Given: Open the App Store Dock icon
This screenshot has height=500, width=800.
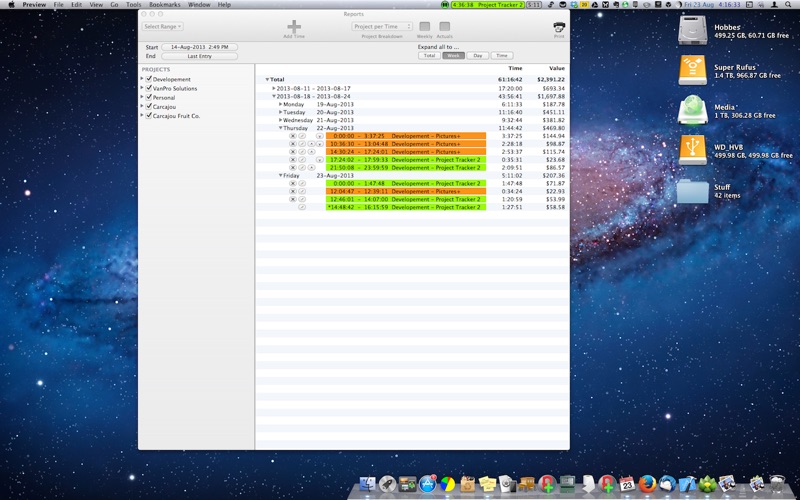Looking at the screenshot, I should coord(427,483).
